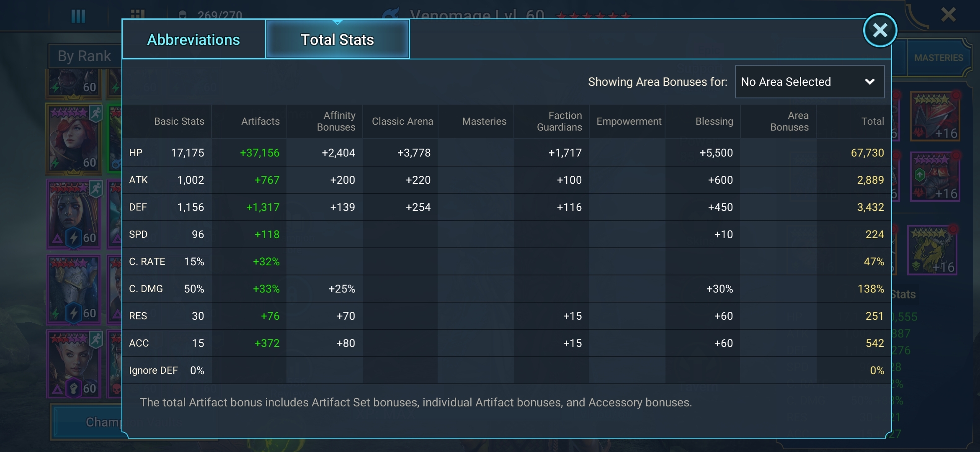Click the C. DMG blessing value +30%
This screenshot has width=980, height=452.
720,289
